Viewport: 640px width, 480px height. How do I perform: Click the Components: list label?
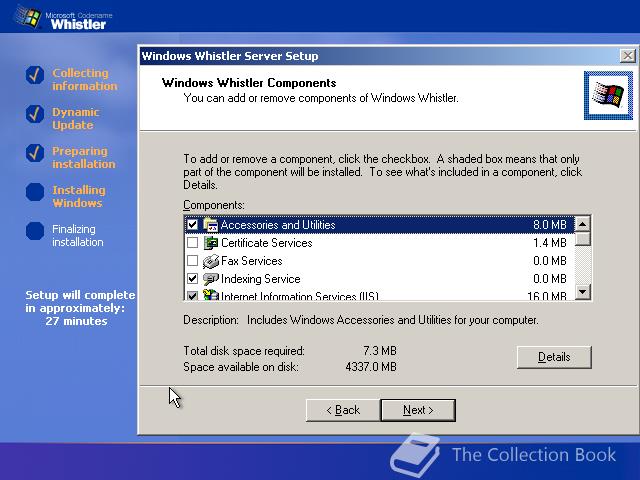tap(214, 205)
